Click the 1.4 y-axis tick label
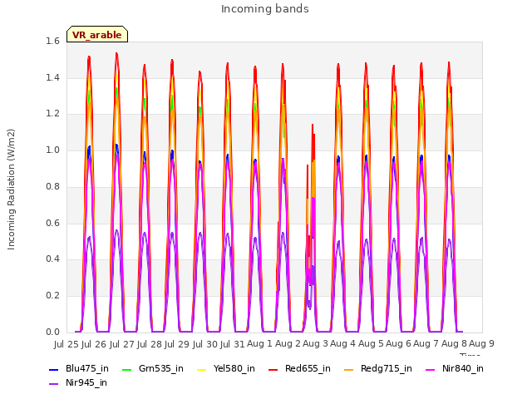The image size is (532, 399). click(x=52, y=77)
